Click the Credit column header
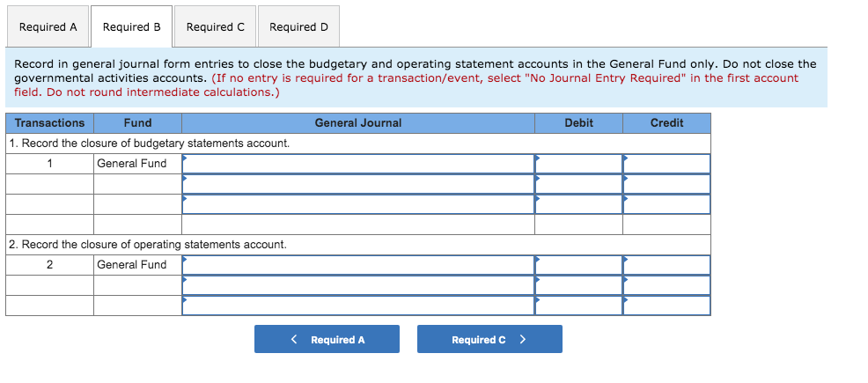 pos(666,123)
